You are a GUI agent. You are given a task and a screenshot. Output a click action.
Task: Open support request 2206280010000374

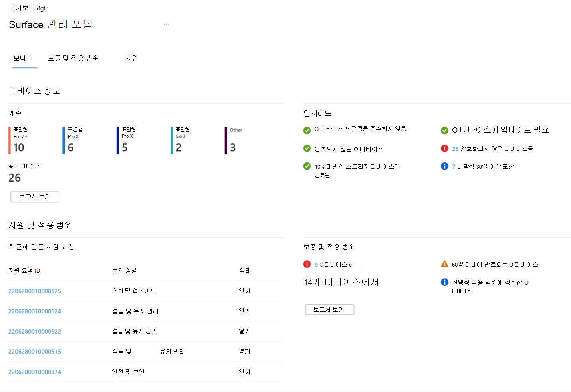tap(35, 372)
